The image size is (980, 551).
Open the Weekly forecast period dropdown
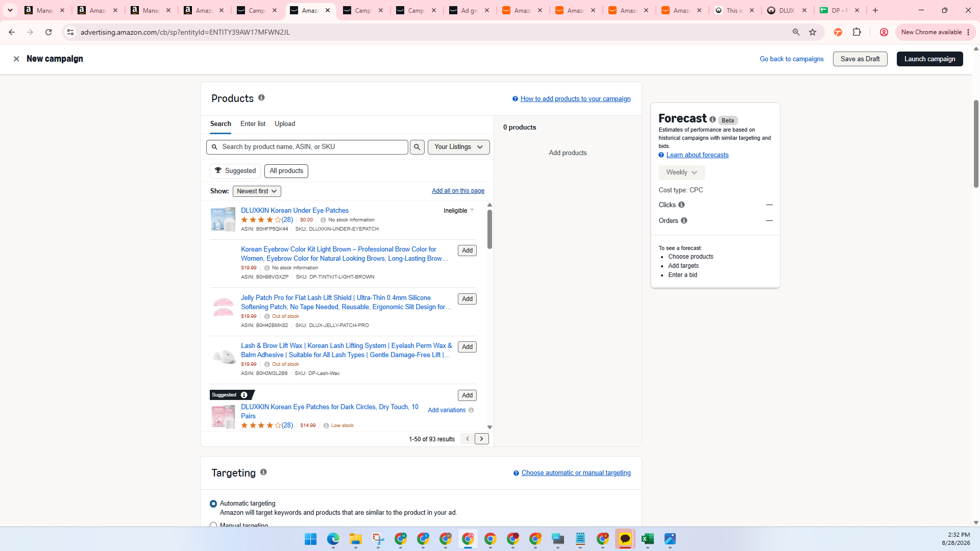point(681,173)
